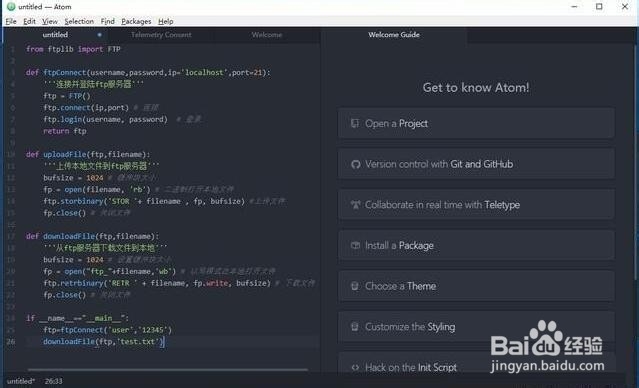The width and height of the screenshot is (639, 388).
Task: Switch to the untitled editor tab
Action: (x=55, y=35)
